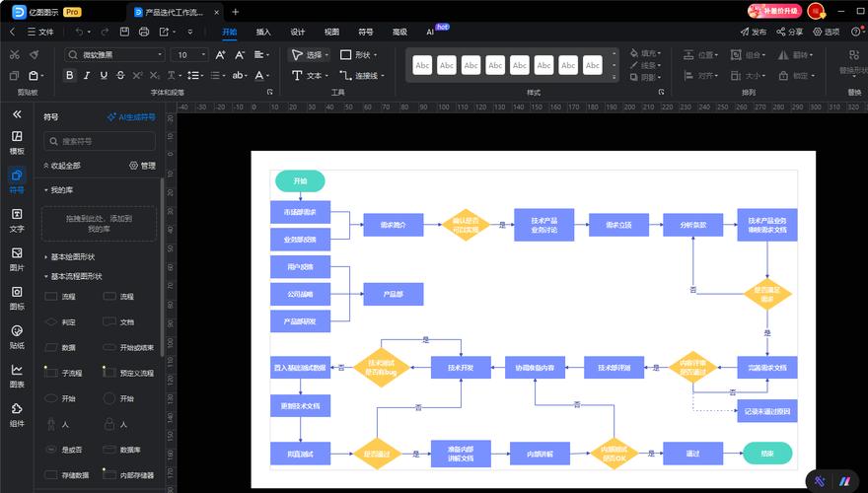Collapse the left sidebar with double-arrow icon
Viewport: 868px width, 493px height.
pyautogui.click(x=17, y=114)
